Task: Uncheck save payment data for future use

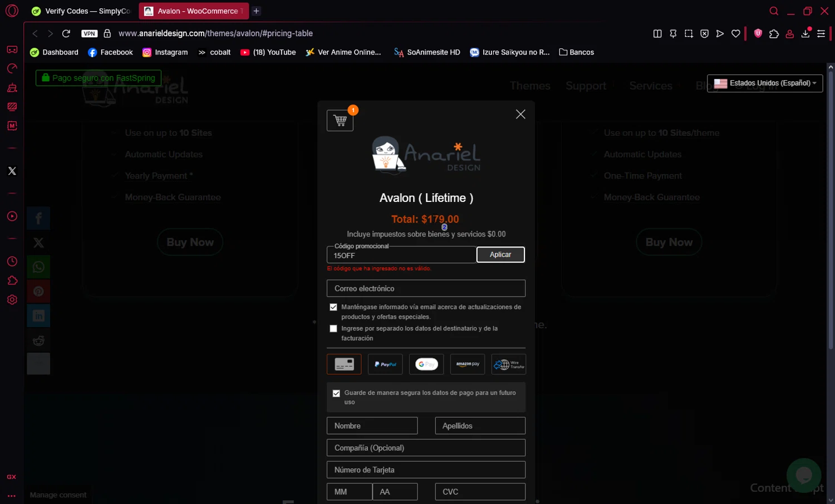Action: (x=336, y=393)
